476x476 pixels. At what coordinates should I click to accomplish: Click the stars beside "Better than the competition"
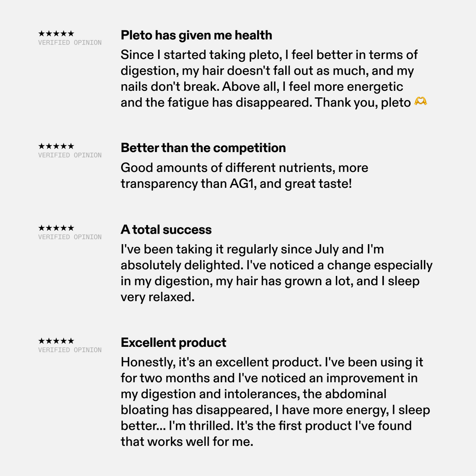pos(56,146)
